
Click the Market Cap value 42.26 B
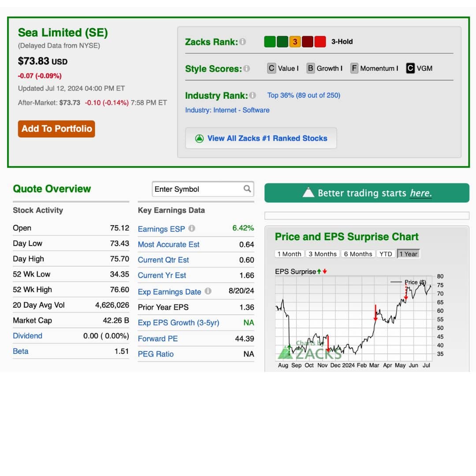coord(116,320)
